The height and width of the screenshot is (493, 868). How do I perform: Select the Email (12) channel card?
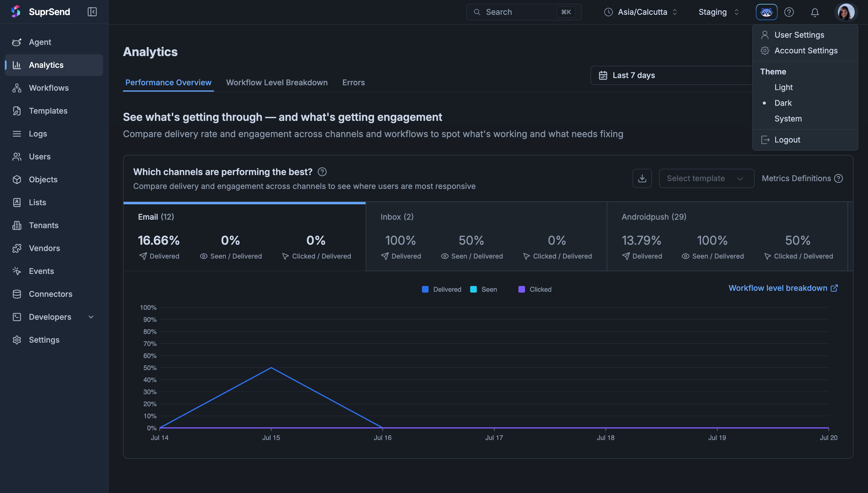point(244,236)
